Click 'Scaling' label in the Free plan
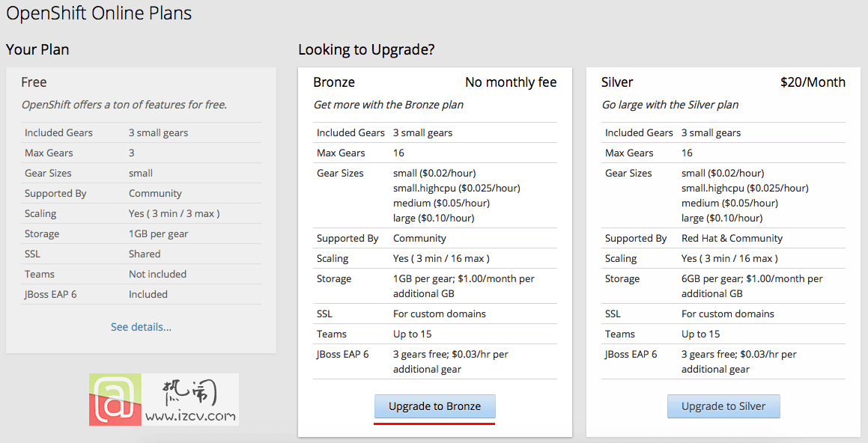 (x=40, y=213)
